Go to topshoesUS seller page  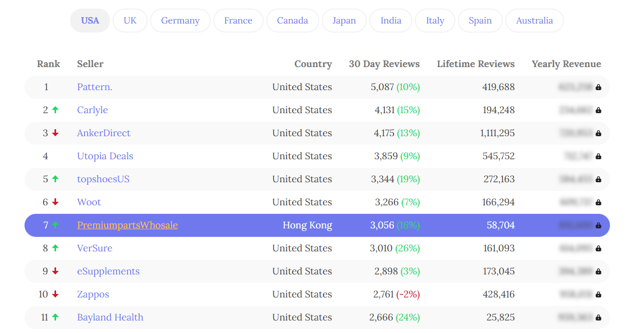pos(103,179)
